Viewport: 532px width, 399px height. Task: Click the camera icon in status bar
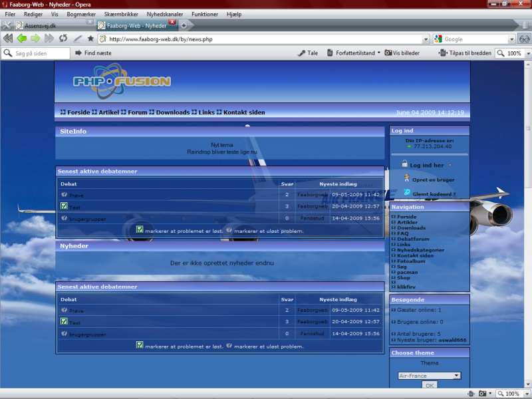[x=483, y=394]
